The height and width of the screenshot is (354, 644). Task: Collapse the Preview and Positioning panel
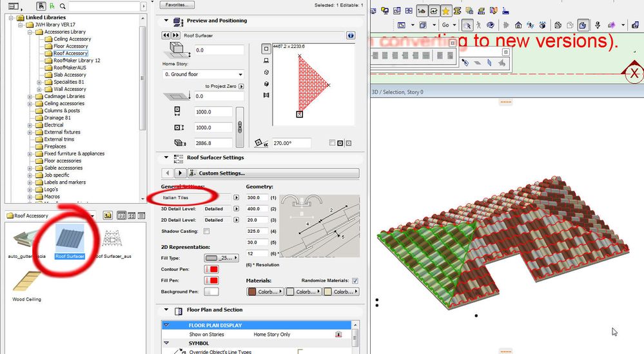click(166, 20)
